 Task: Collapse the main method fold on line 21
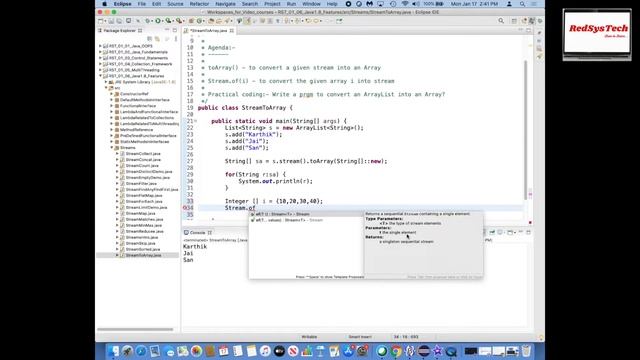tap(196, 121)
